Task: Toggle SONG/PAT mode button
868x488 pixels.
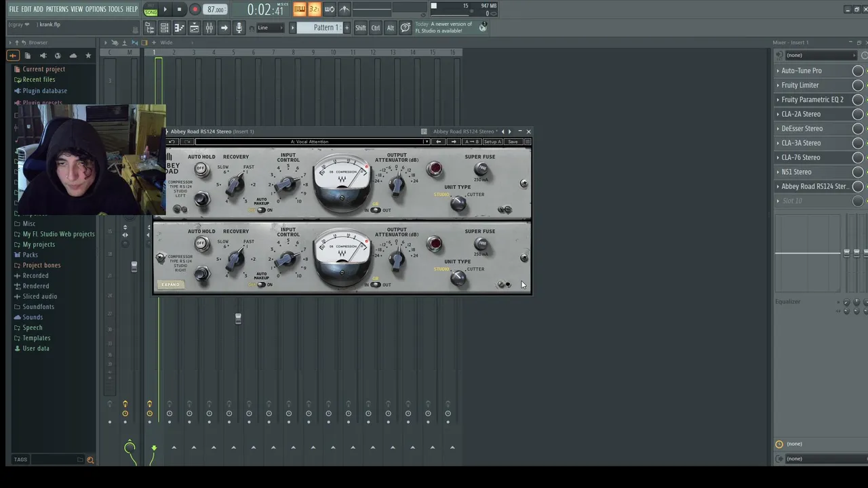Action: [x=151, y=9]
